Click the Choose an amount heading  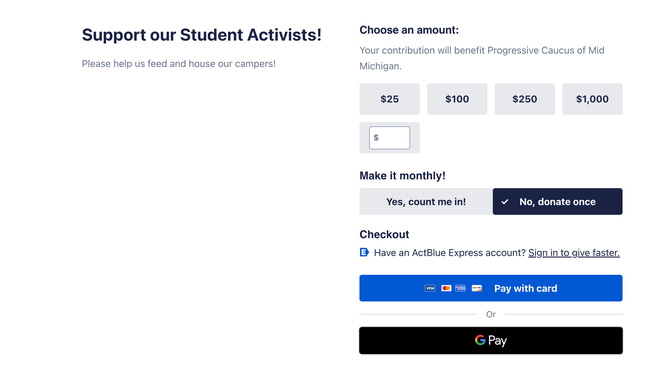[409, 30]
